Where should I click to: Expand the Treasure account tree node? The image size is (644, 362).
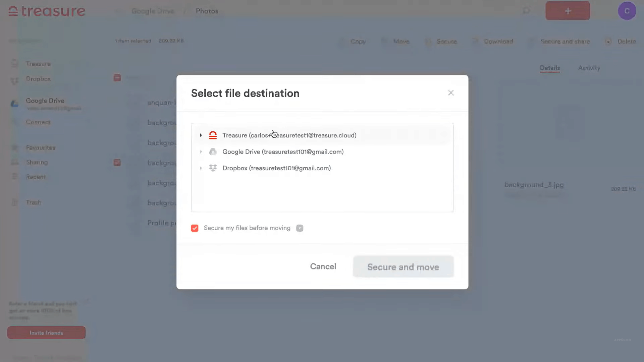point(201,135)
